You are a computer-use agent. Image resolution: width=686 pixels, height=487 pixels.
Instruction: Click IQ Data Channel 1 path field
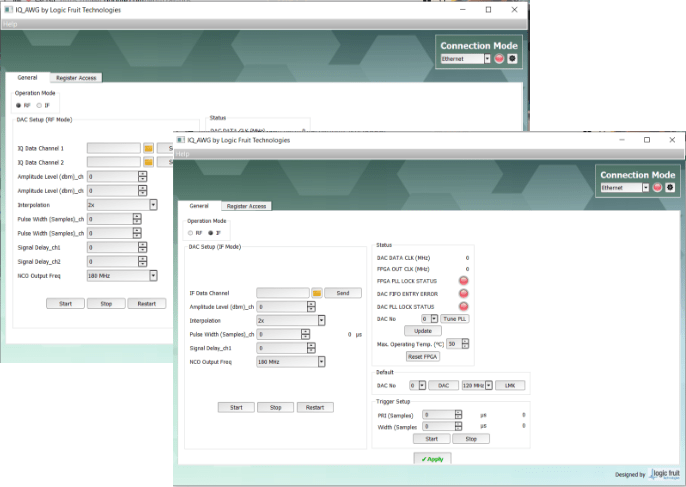tap(113, 148)
